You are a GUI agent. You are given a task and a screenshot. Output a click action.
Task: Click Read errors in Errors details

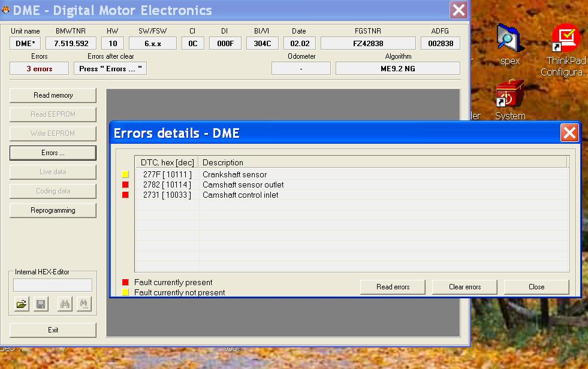click(393, 287)
